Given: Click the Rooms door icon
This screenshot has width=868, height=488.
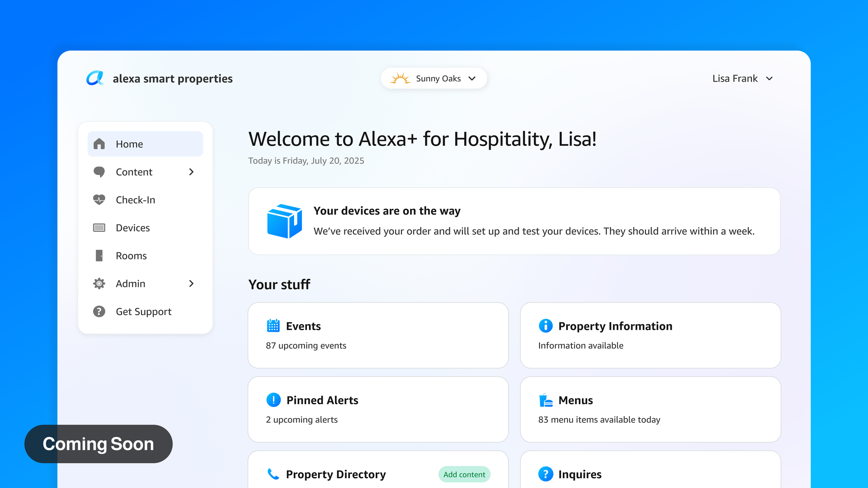Looking at the screenshot, I should coord(99,255).
